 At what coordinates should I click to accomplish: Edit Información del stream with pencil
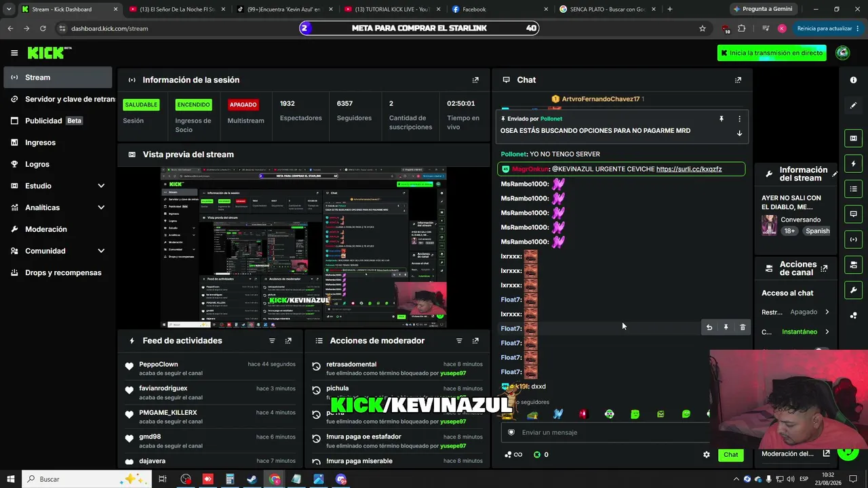pos(835,174)
